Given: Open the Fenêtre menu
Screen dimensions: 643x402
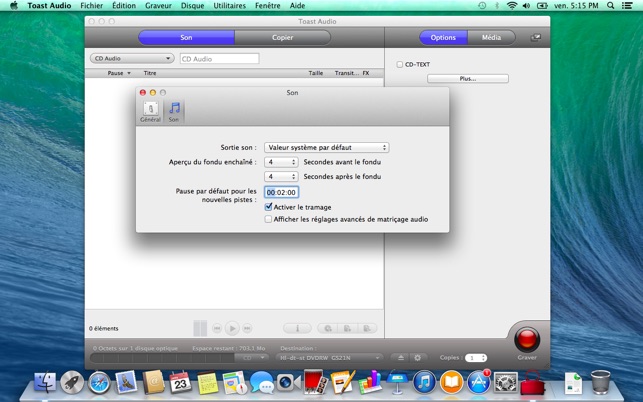Looking at the screenshot, I should (x=267, y=5).
